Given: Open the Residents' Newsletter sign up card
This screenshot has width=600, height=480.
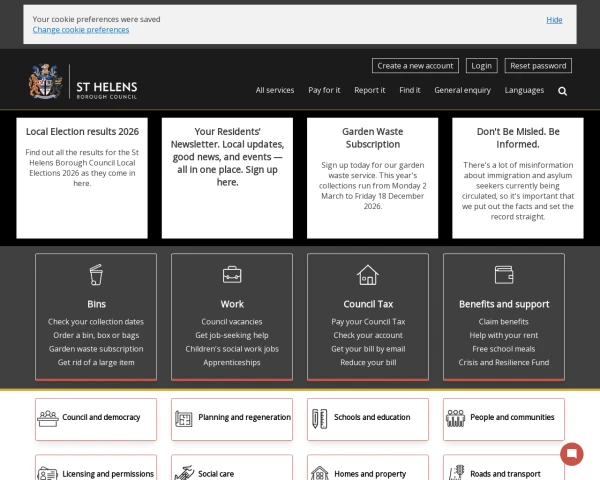Looking at the screenshot, I should click(227, 178).
